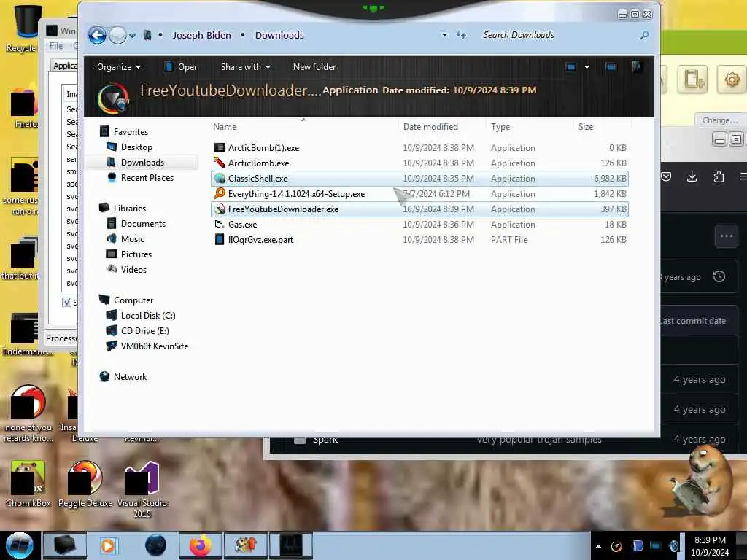Image resolution: width=747 pixels, height=560 pixels.
Task: Click the Open toolbar button
Action: (x=182, y=67)
